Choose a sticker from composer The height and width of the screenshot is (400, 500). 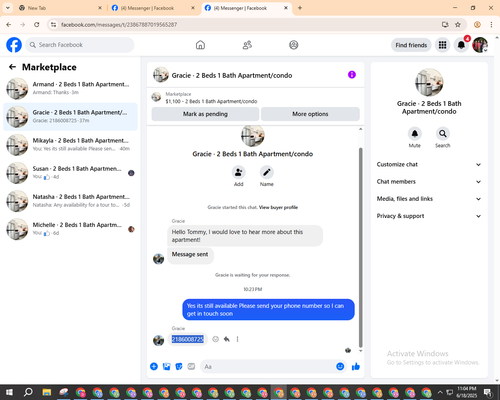click(179, 366)
